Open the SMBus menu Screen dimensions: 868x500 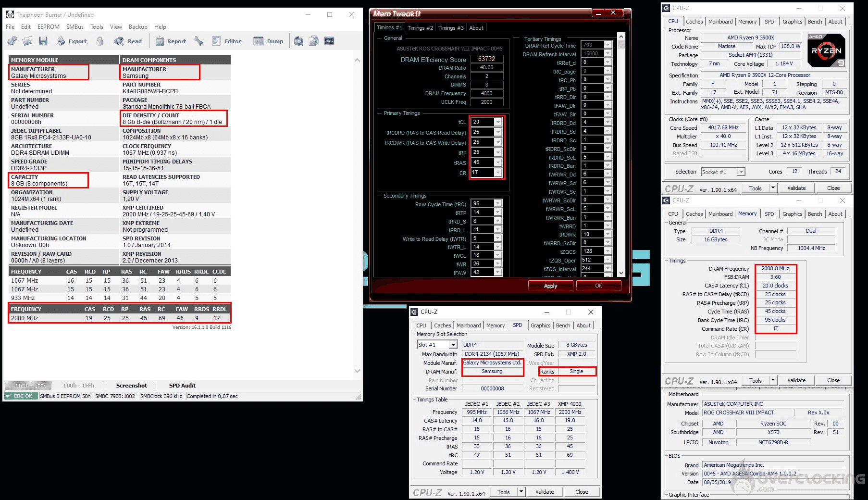point(75,27)
